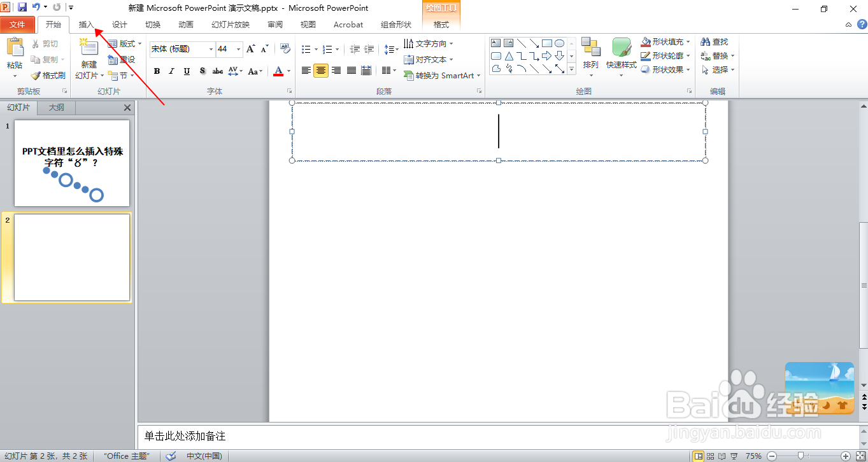Toggle Italic formatting

pos(172,71)
